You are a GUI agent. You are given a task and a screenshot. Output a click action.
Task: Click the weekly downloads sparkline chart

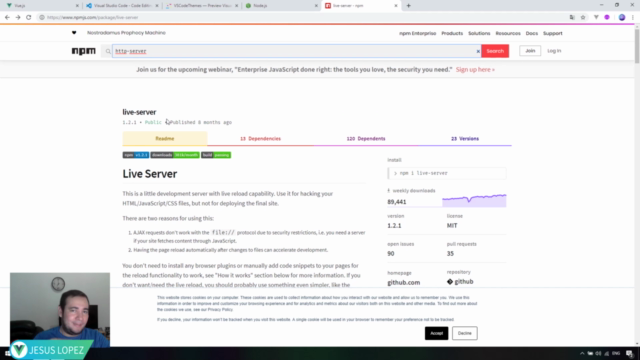pyautogui.click(x=474, y=200)
